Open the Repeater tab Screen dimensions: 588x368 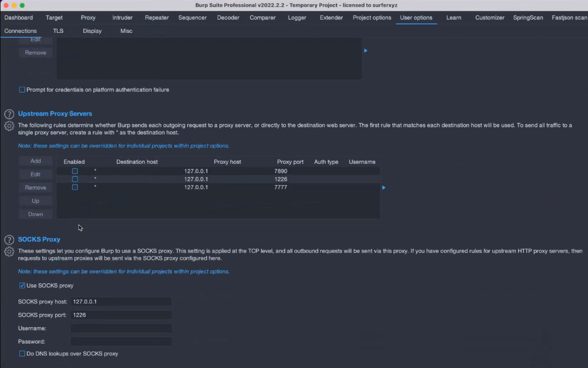(x=157, y=17)
